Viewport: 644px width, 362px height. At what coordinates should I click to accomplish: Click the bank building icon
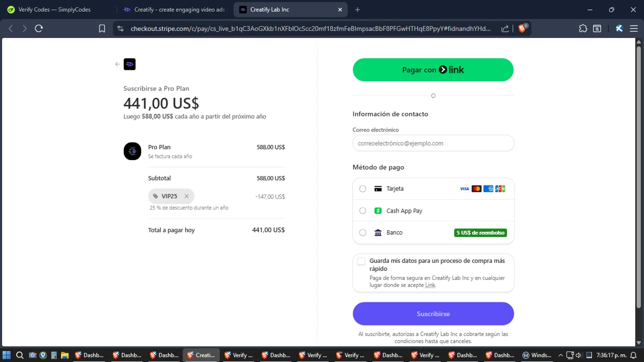click(378, 233)
